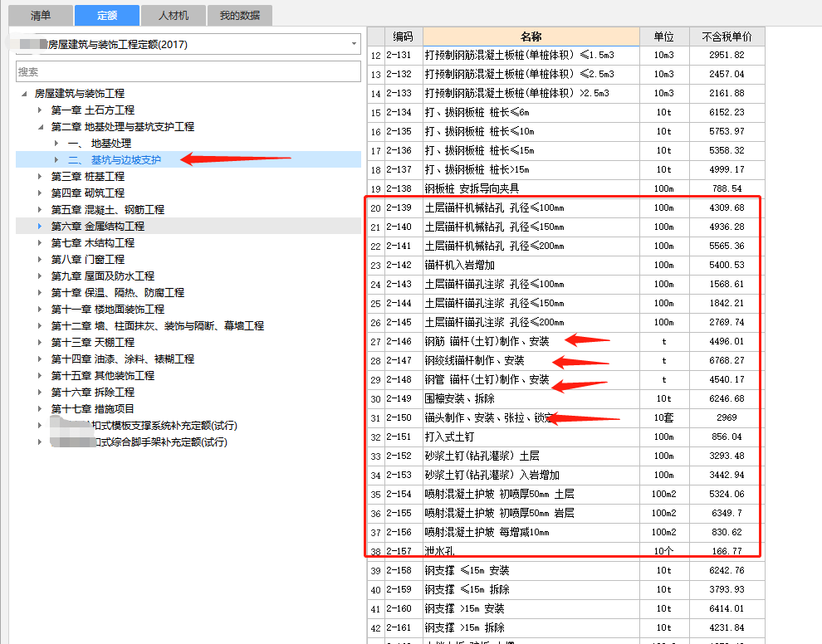Screen dimensions: 822x644
Task: Select row 2-139 土层锚杆机械钻孔 孔径≤100mm
Action: point(566,208)
